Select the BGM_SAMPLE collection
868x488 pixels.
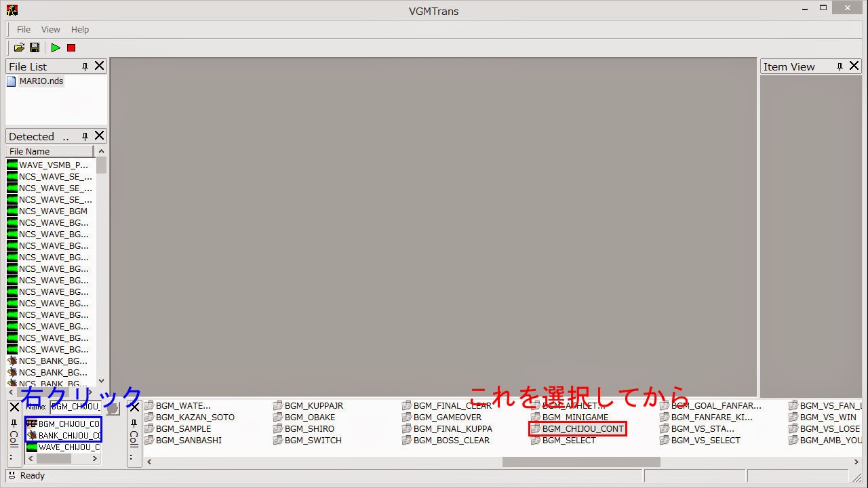coord(183,429)
